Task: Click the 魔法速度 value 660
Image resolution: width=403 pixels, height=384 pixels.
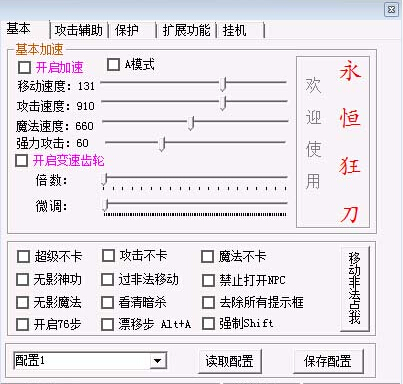Action: click(84, 126)
